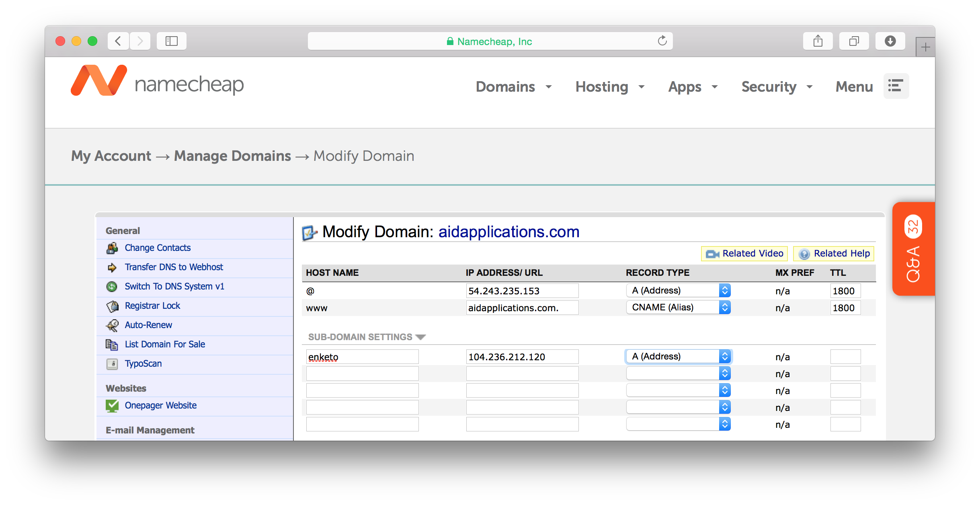Image resolution: width=980 pixels, height=505 pixels.
Task: Open the orange Q&A side tab
Action: tap(914, 249)
